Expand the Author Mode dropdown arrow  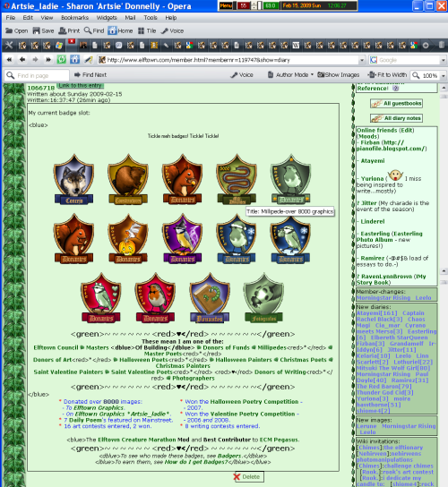(x=312, y=74)
